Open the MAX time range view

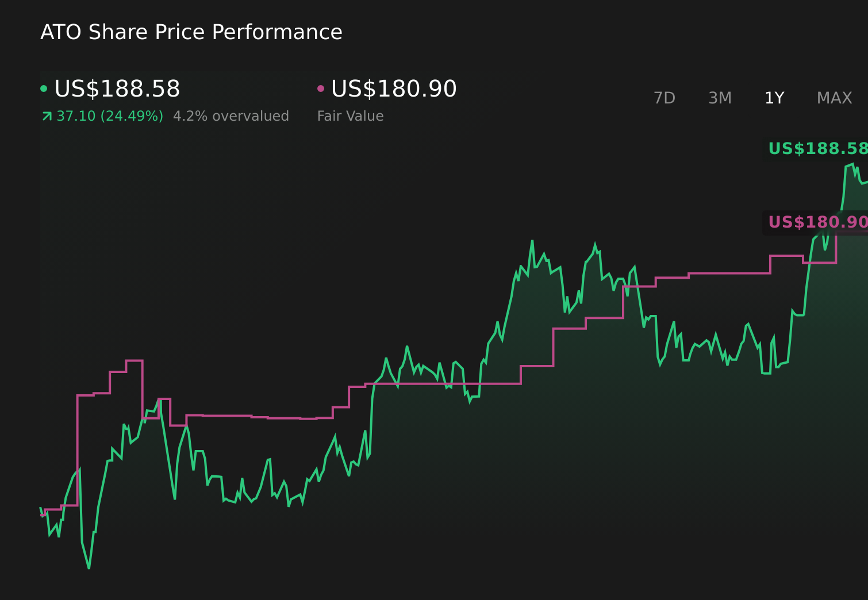(834, 98)
